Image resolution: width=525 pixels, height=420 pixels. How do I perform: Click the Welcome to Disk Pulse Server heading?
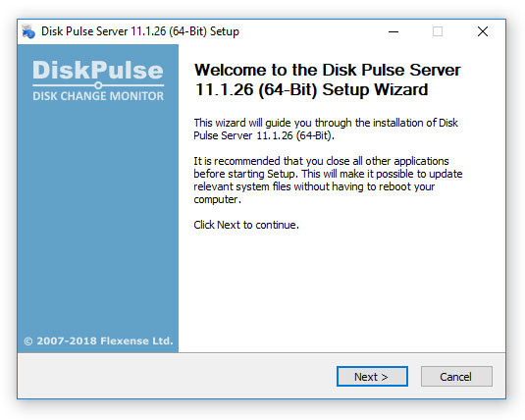328,79
